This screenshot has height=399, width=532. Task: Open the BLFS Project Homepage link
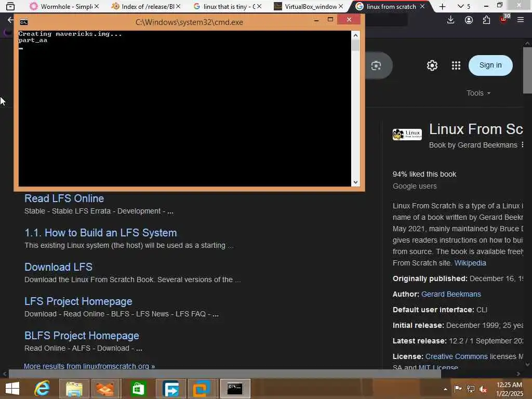pos(82,336)
